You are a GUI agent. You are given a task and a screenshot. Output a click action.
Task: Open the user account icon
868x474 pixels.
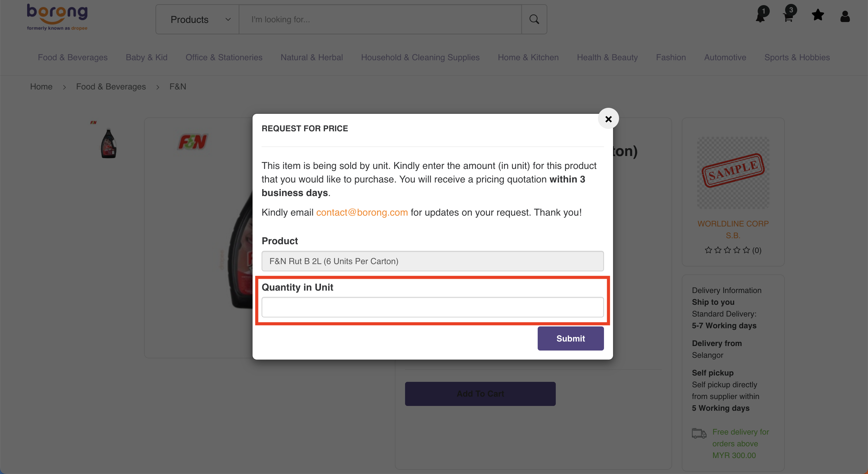point(845,16)
